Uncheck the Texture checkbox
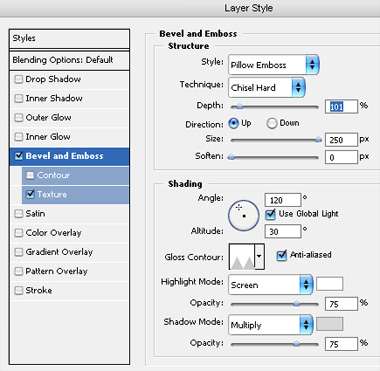Screen dimensions: 380x371 tap(30, 194)
